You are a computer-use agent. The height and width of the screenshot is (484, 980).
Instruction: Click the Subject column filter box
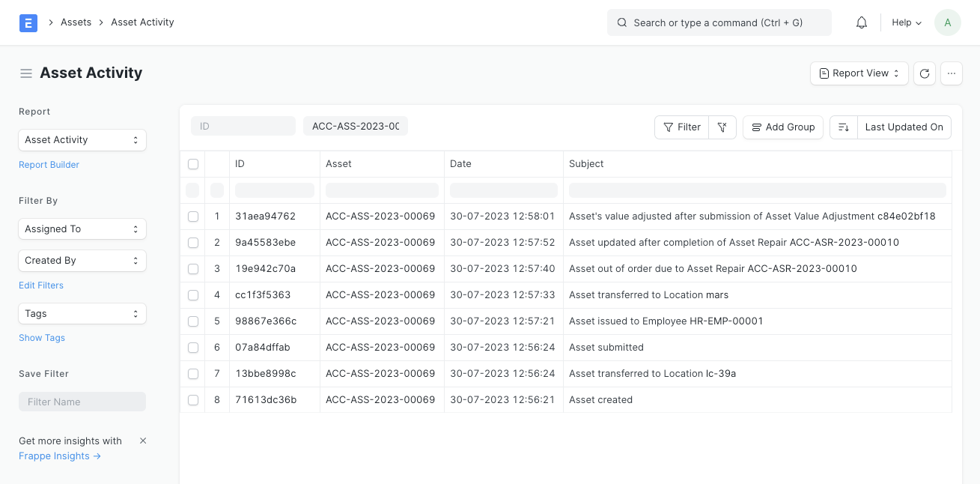click(758, 190)
